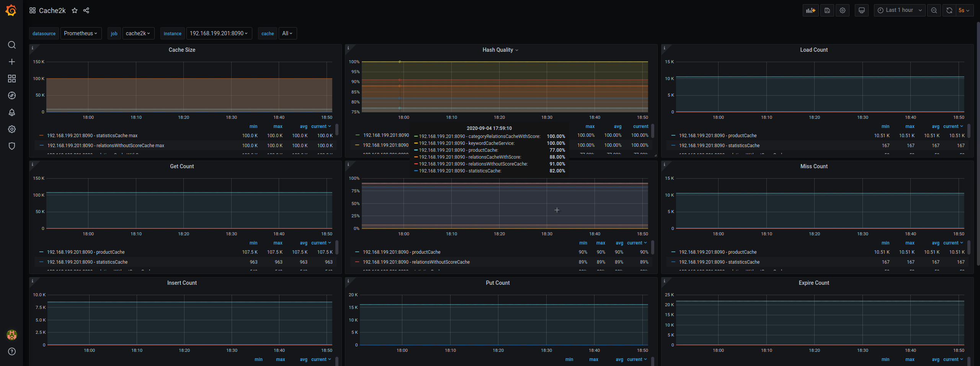Click the Create plus icon in sidebar

[x=12, y=62]
